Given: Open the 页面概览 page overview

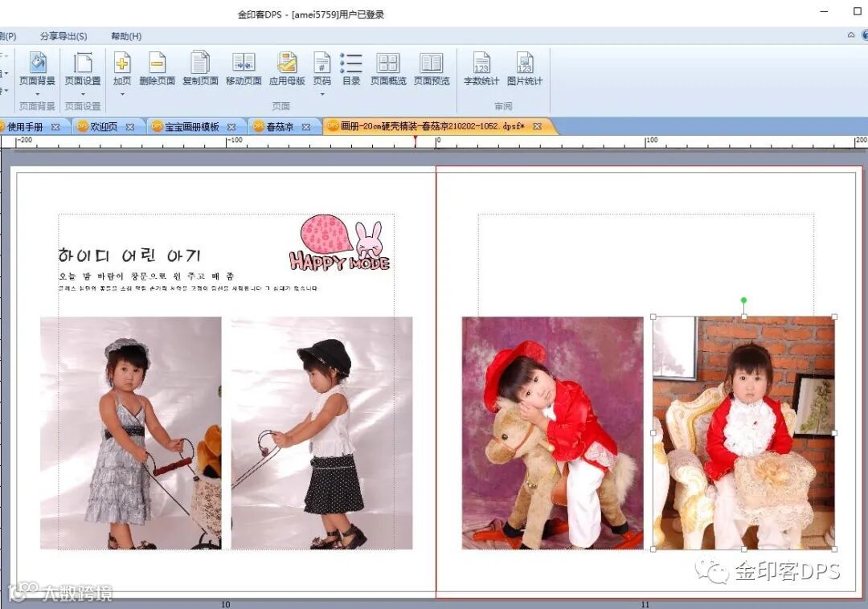Looking at the screenshot, I should (388, 68).
